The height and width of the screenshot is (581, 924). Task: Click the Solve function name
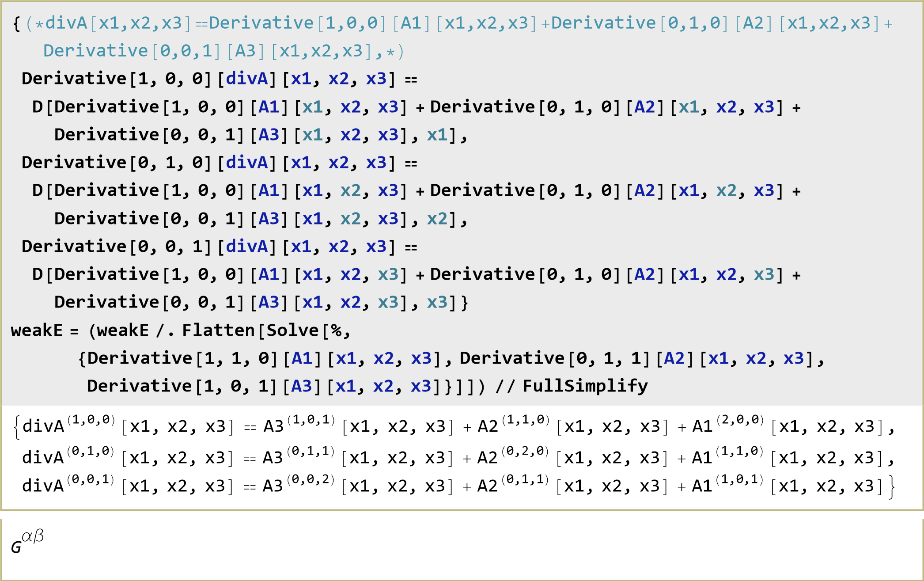[292, 330]
